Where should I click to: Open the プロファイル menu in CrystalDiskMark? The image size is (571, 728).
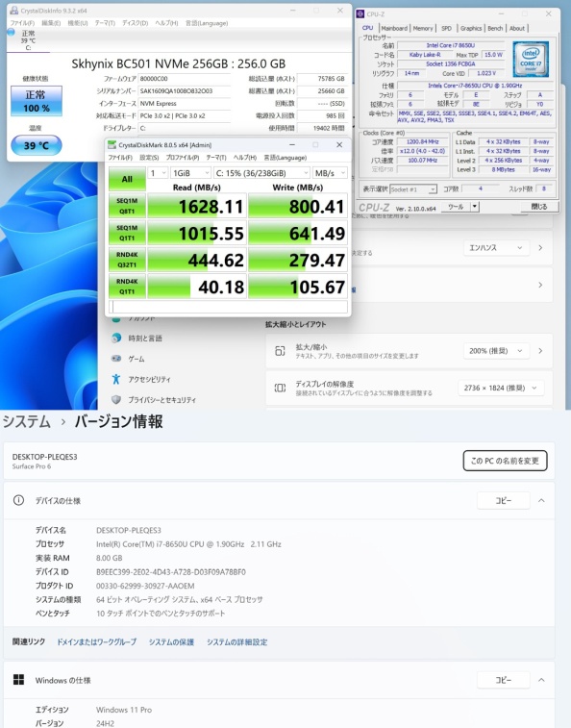pyautogui.click(x=183, y=158)
